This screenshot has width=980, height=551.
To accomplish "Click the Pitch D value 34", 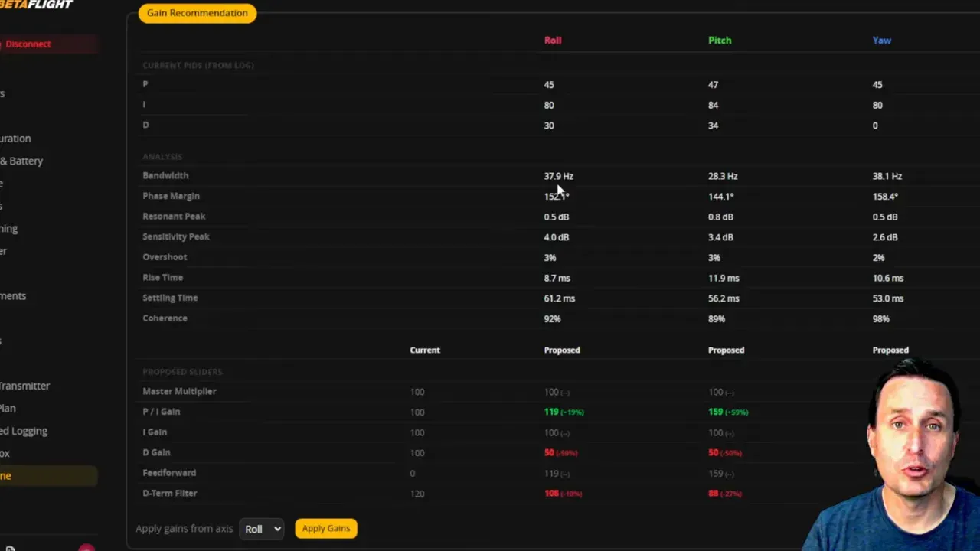I will point(713,126).
